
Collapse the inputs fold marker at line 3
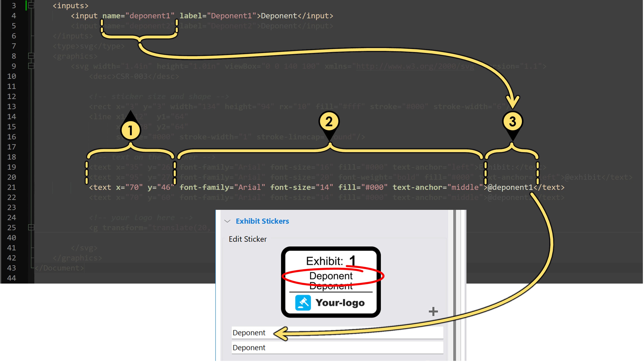(31, 5)
